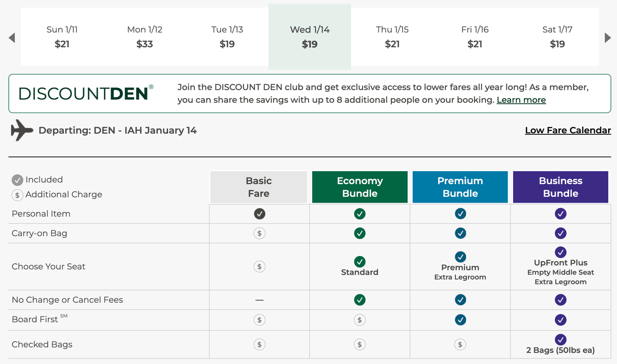Toggle the Business Bundle UpFront Plus checkmark
617x364 pixels.
[x=560, y=252]
